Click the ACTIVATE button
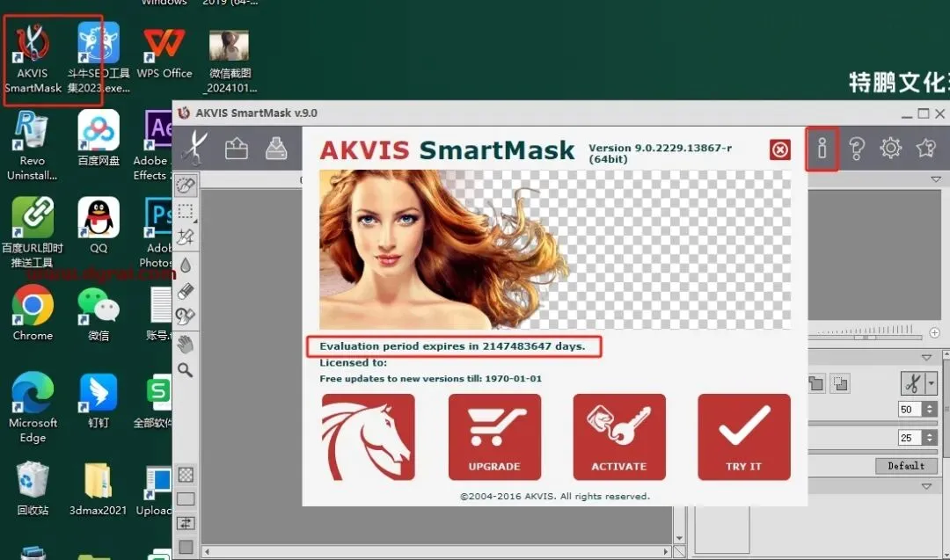The width and height of the screenshot is (950, 560). point(619,437)
